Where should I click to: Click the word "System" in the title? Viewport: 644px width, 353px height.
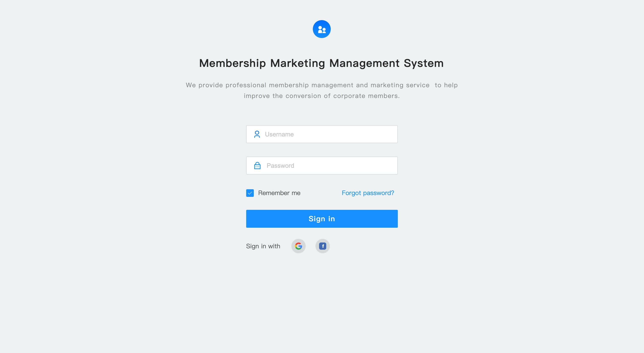[424, 63]
